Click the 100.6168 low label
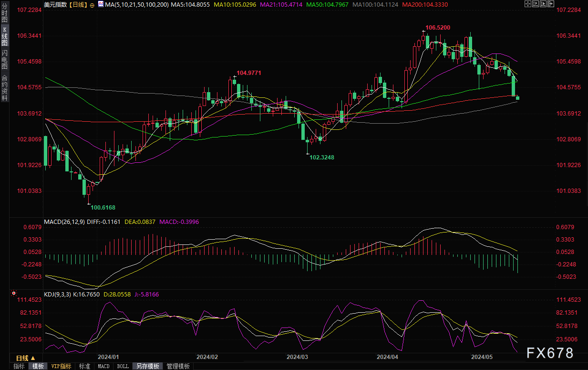588x370 pixels. click(x=103, y=207)
